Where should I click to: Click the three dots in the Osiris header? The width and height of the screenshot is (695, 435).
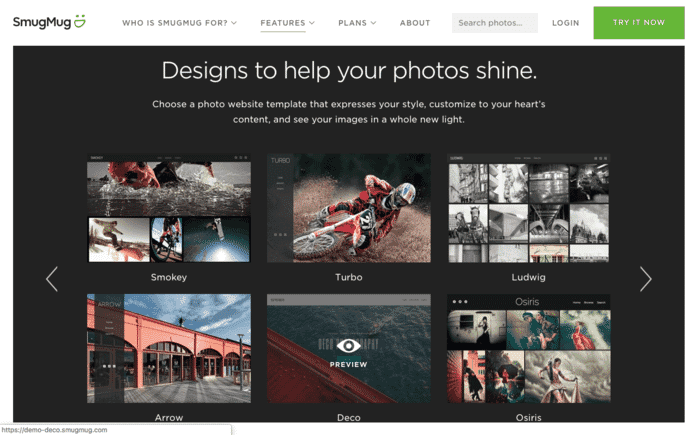460,302
